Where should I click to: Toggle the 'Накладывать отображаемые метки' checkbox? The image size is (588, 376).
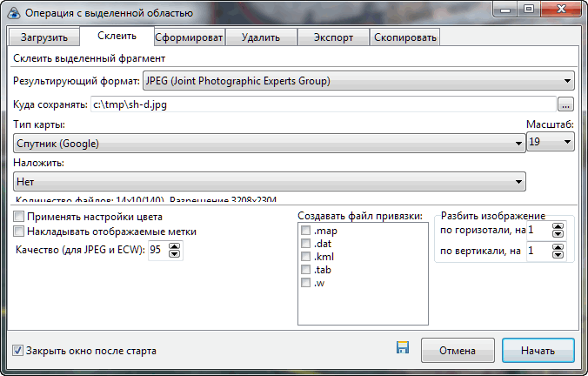pyautogui.click(x=19, y=232)
